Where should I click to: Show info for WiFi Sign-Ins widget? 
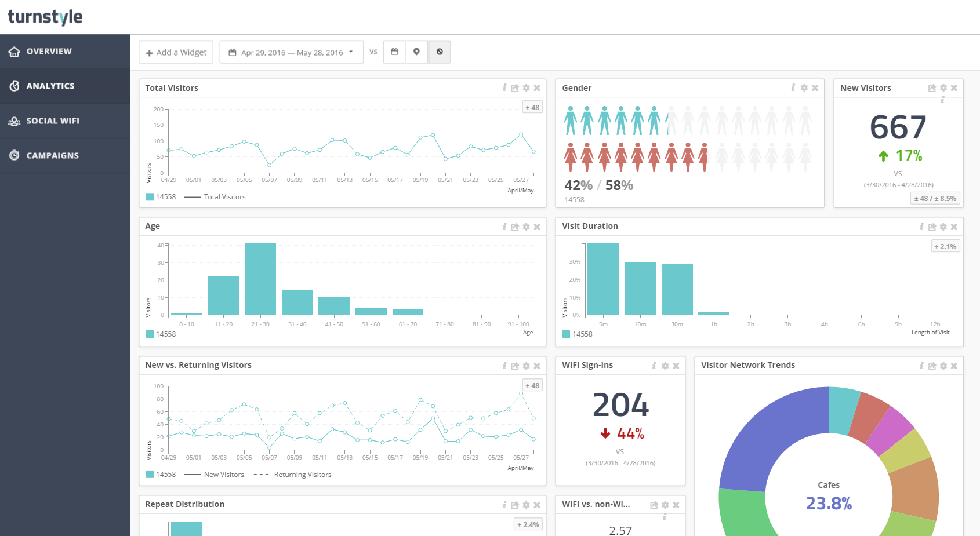(x=654, y=366)
